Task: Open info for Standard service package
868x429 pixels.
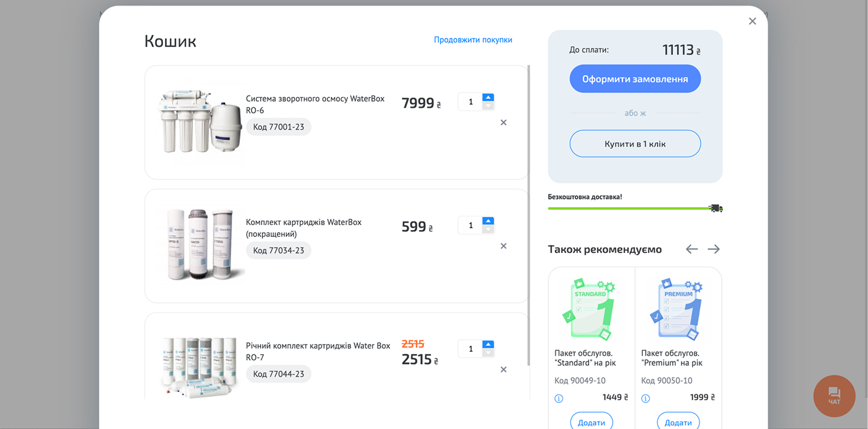Action: (559, 398)
